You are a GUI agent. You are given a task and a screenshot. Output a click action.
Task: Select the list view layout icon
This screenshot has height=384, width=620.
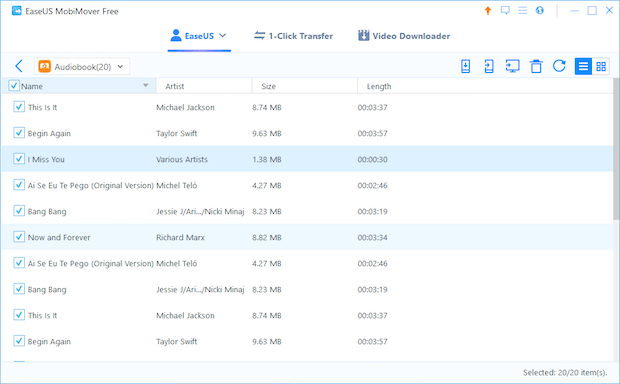click(x=583, y=66)
